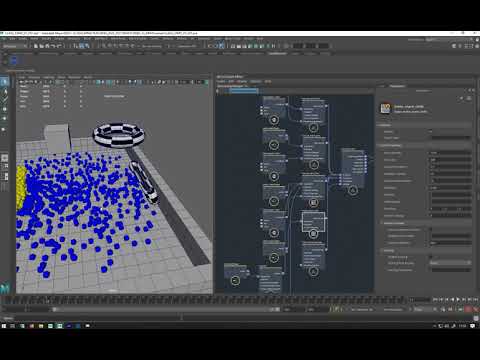The image size is (480, 360).
Task: Play the animation forwards
Action: coord(458,300)
